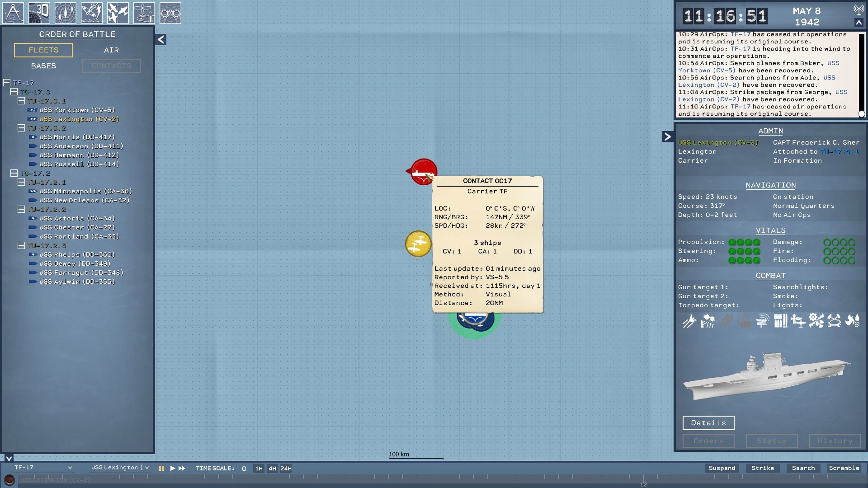
Task: Collapse the right ship info panel
Action: pos(668,136)
